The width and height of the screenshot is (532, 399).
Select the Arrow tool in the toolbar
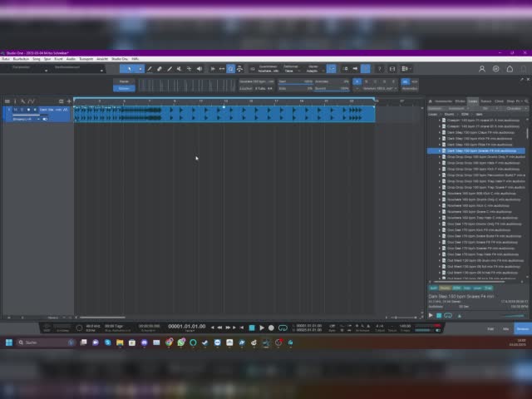click(129, 69)
